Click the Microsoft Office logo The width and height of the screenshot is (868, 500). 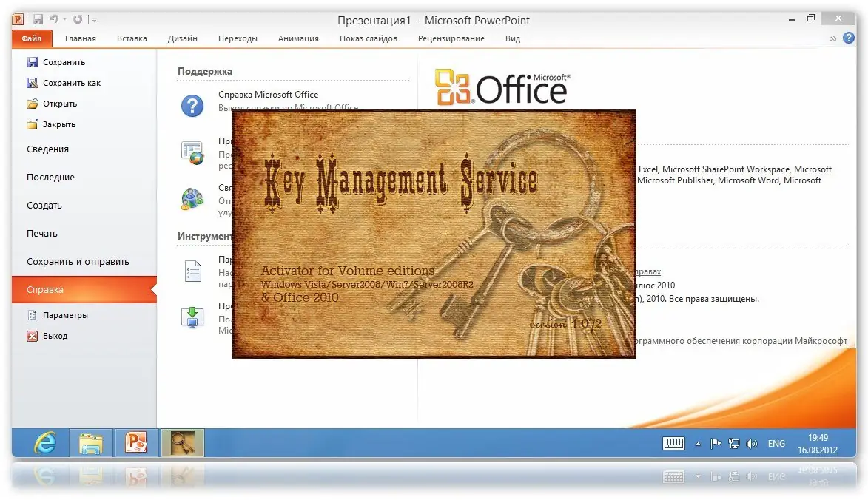(x=502, y=87)
